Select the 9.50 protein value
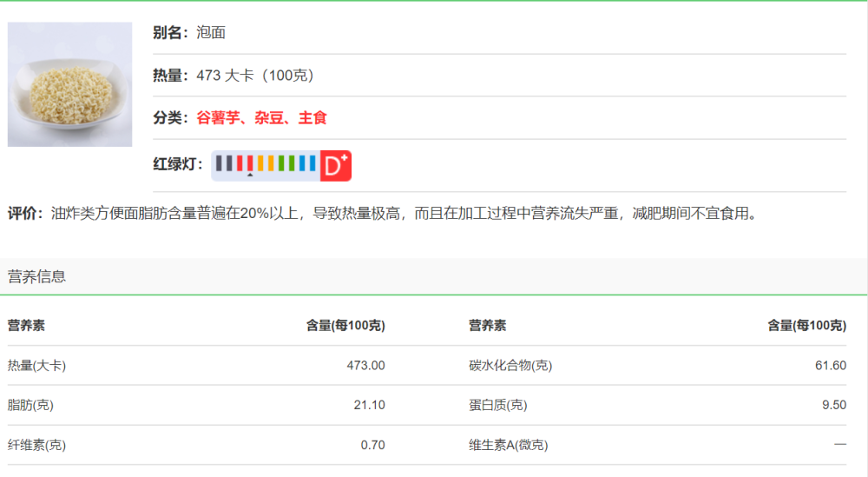 (x=833, y=406)
